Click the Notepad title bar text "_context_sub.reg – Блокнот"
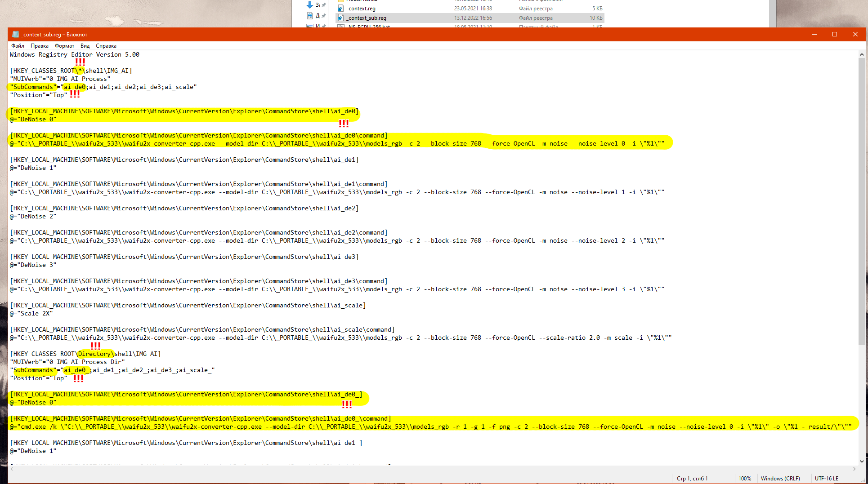868x484 pixels. 54,35
